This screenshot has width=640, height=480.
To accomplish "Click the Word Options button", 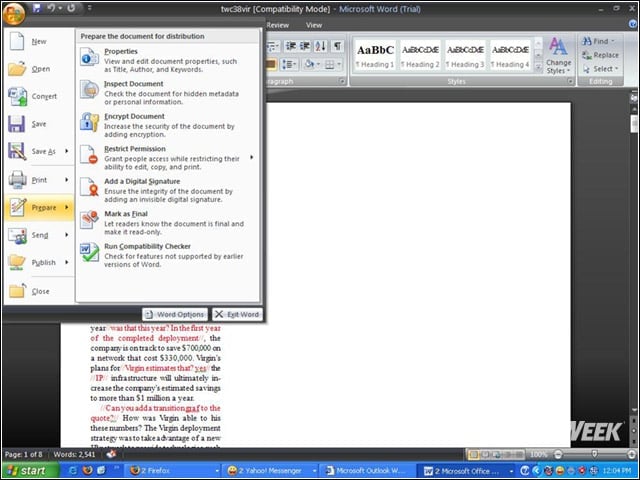I will (175, 314).
